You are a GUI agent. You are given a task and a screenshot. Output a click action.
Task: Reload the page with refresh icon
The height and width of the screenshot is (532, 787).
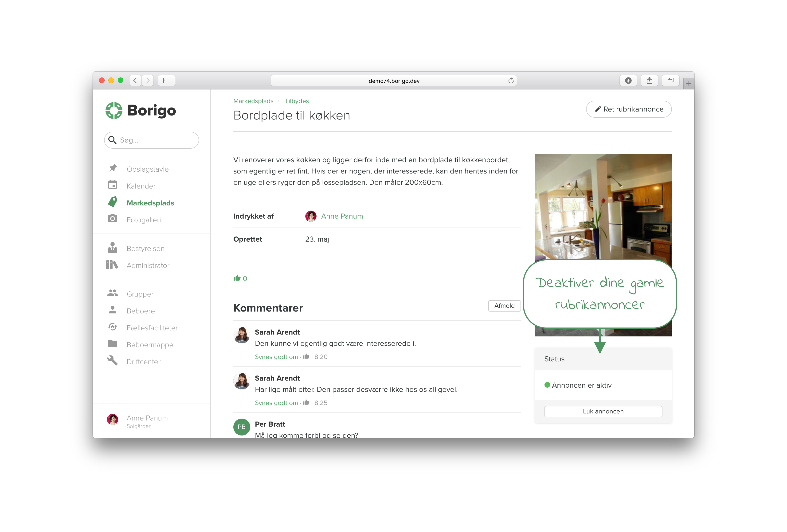[511, 81]
